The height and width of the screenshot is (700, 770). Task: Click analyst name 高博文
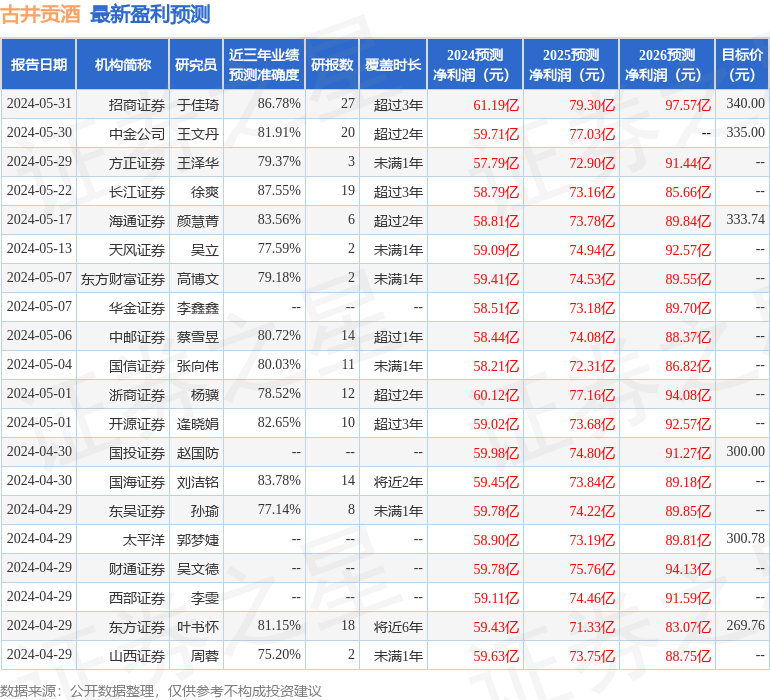pos(197,279)
